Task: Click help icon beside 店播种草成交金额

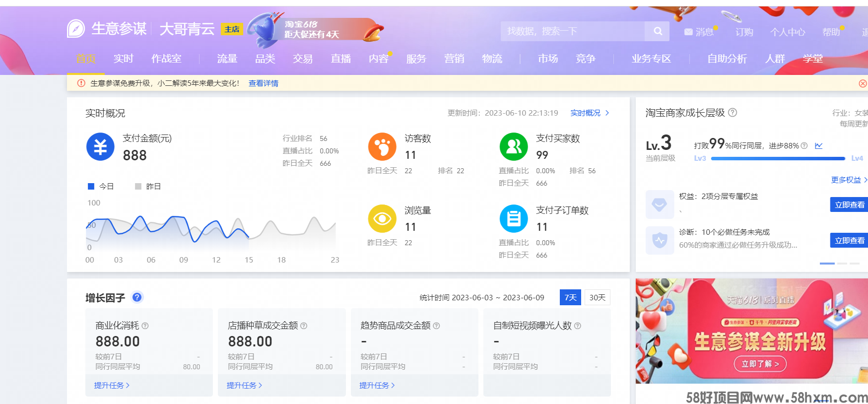Action: 304,326
